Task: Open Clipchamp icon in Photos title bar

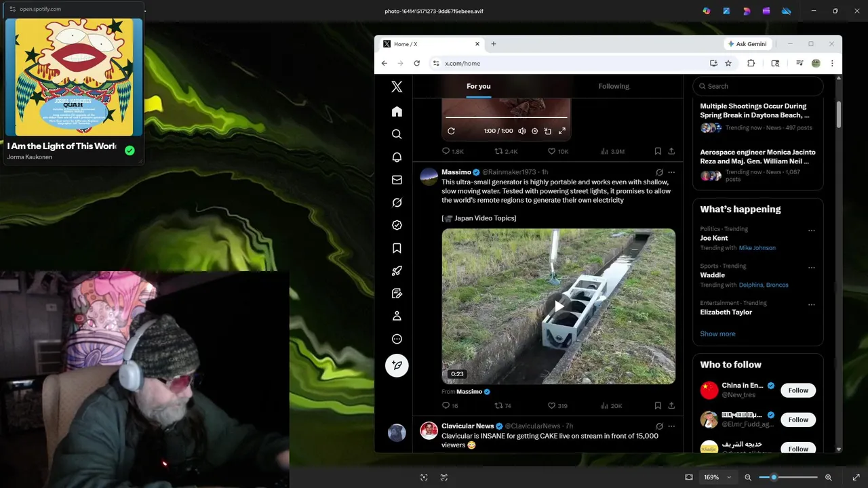Action: [766, 11]
